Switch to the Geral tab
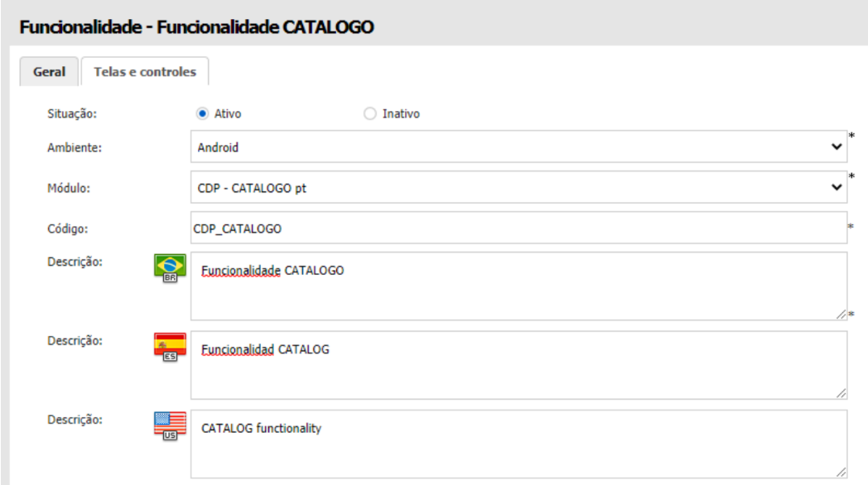The width and height of the screenshot is (868, 485). (49, 72)
